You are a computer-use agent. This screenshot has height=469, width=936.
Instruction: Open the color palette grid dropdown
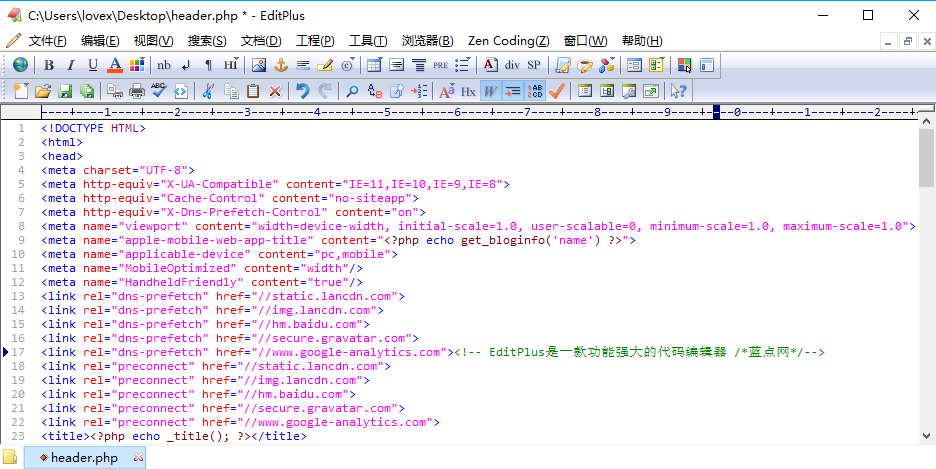point(137,64)
